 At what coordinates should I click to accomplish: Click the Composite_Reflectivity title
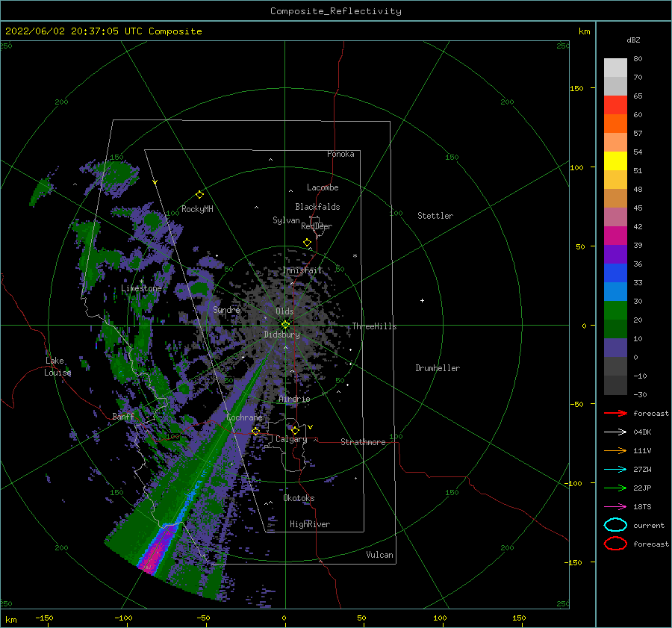click(336, 11)
